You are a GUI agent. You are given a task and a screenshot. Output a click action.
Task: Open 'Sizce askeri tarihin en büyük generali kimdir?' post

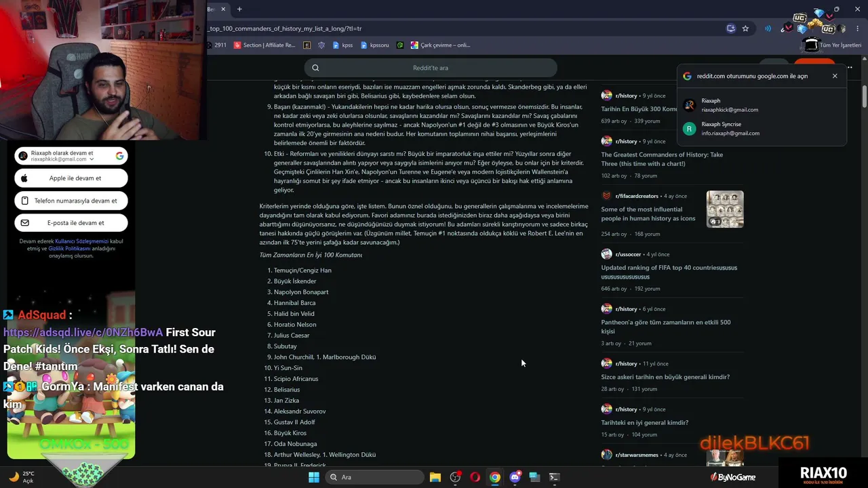[665, 377]
